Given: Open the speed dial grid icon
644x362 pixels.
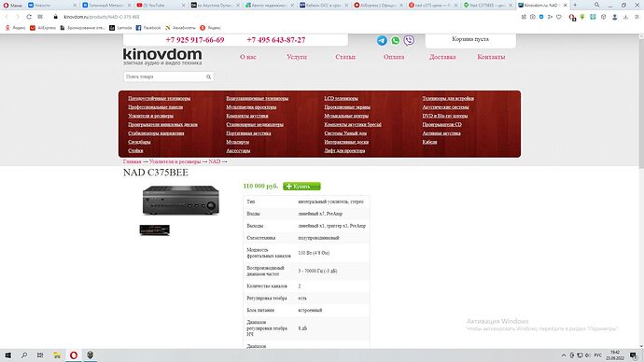Looking at the screenshot, I should point(40,17).
